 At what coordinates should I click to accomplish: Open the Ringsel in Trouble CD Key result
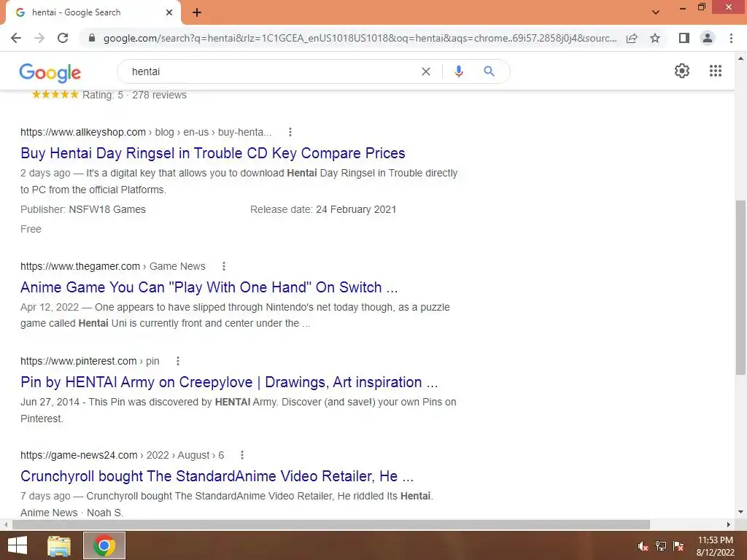[x=213, y=153]
